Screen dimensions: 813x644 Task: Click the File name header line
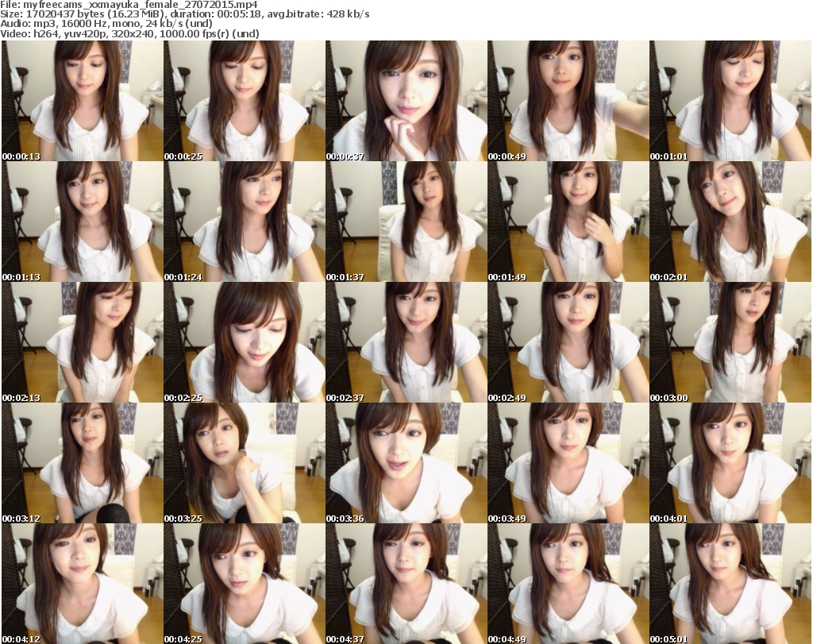[129, 5]
